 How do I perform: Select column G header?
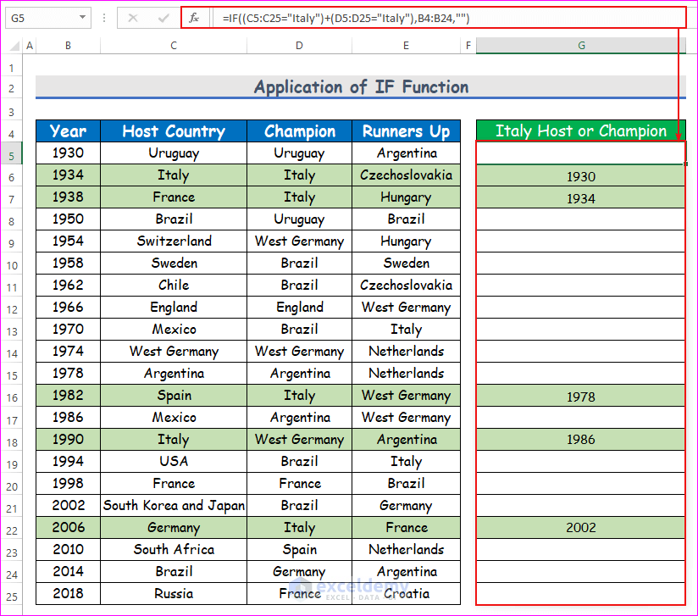[x=581, y=46]
